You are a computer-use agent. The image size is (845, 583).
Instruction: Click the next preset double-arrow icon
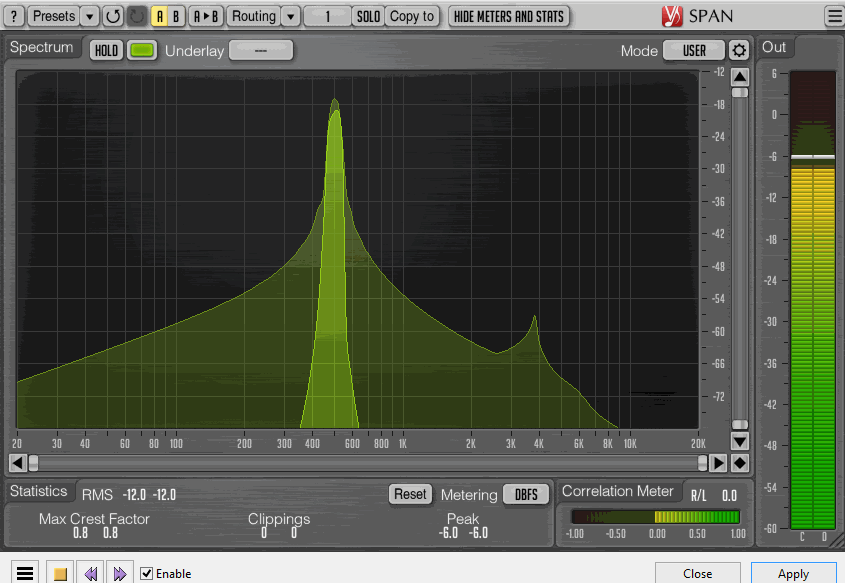coord(120,573)
